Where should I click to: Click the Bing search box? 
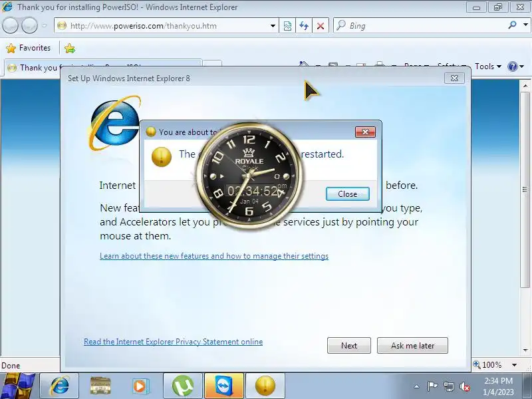(421, 26)
